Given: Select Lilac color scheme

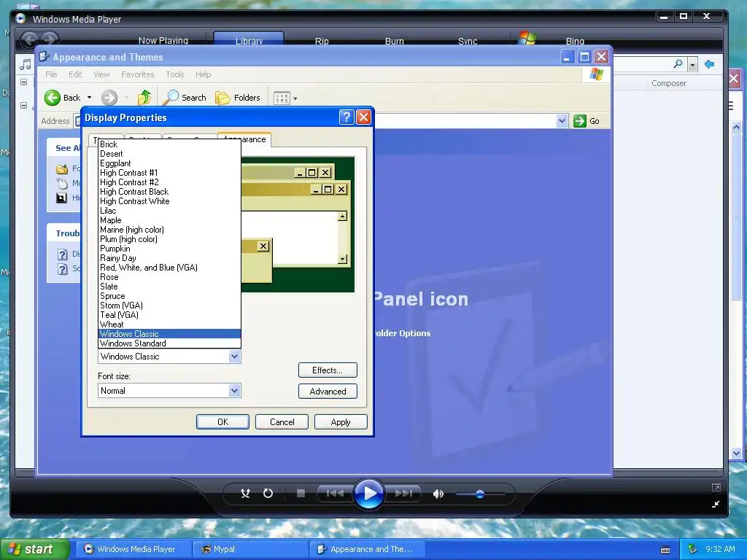Looking at the screenshot, I should [169, 211].
